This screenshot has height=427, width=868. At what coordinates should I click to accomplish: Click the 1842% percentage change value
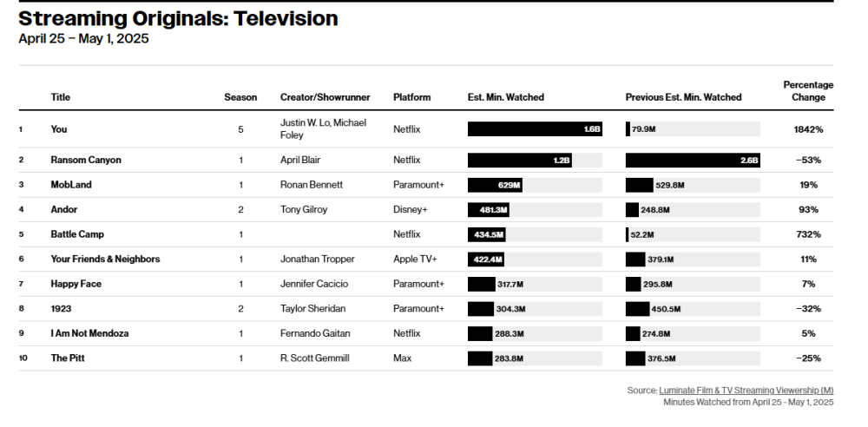coord(808,129)
